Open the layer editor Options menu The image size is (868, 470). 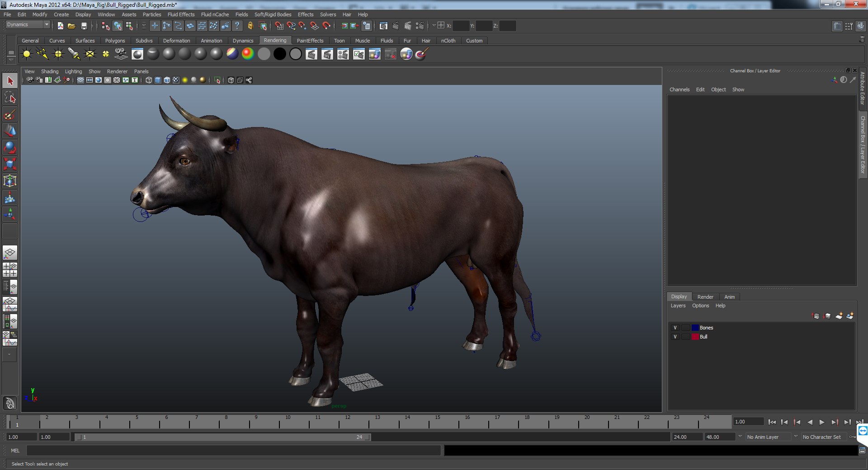point(700,306)
